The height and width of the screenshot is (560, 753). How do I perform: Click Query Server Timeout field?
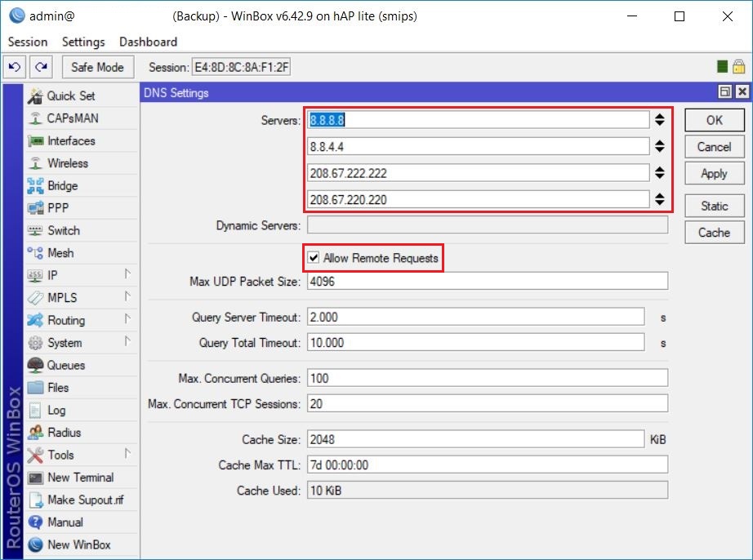tap(476, 317)
